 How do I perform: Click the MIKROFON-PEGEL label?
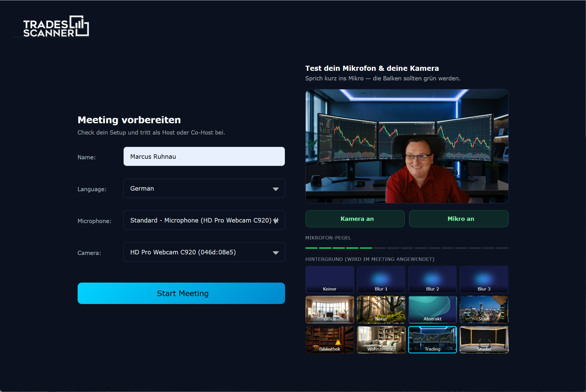click(328, 238)
